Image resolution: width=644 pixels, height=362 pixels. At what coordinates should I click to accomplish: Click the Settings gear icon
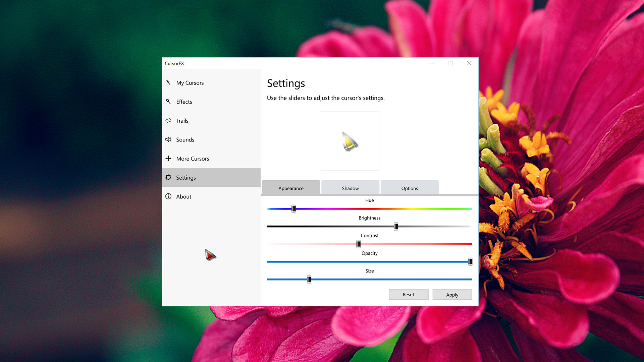[x=168, y=177]
